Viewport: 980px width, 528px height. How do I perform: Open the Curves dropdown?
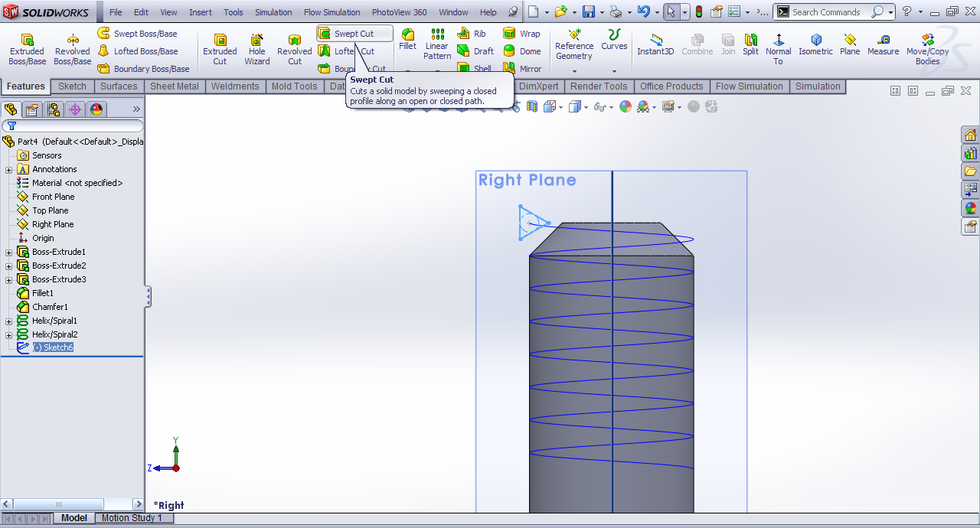[x=614, y=71]
